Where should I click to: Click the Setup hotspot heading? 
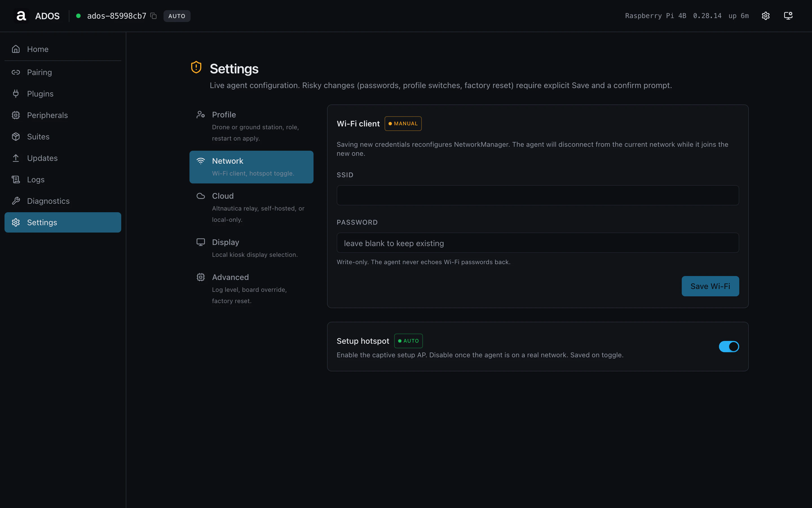363,341
